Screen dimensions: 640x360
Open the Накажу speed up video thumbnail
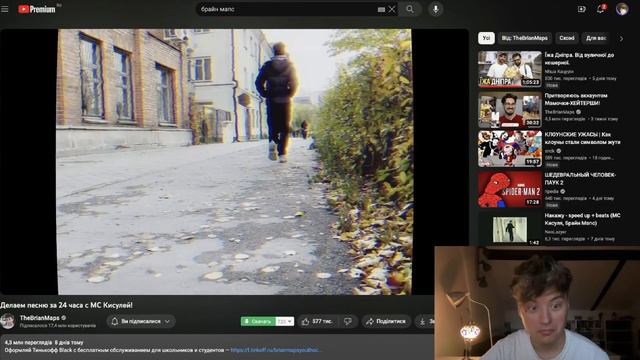(510, 229)
